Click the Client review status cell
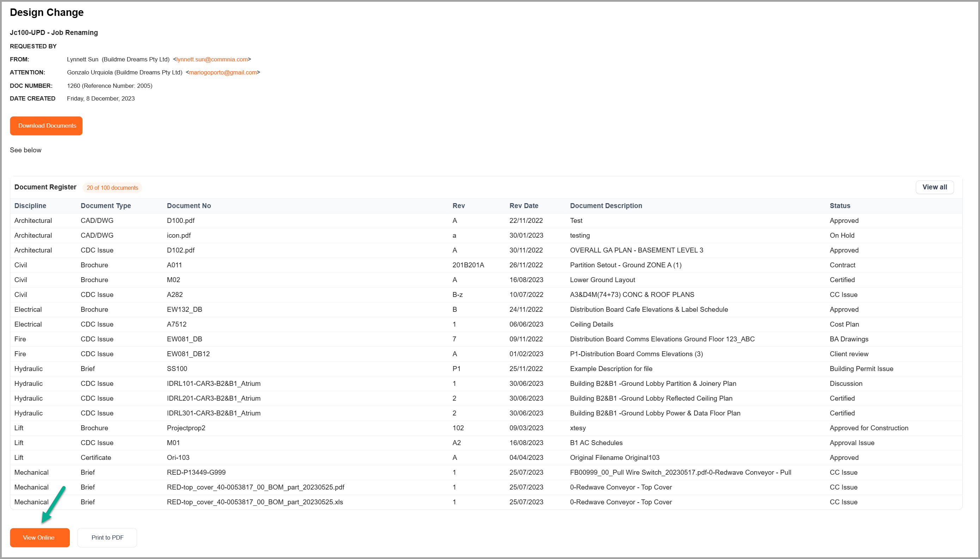The image size is (980, 559). pyautogui.click(x=849, y=354)
